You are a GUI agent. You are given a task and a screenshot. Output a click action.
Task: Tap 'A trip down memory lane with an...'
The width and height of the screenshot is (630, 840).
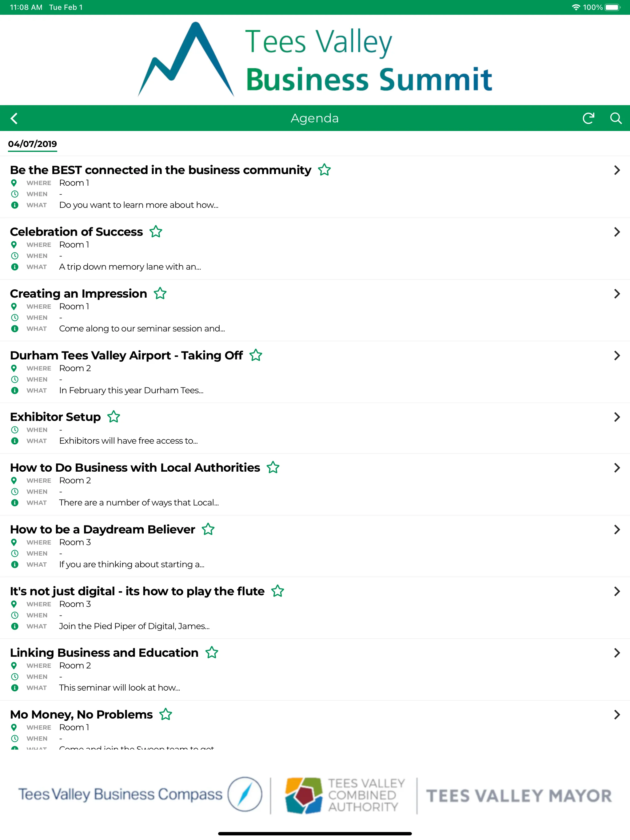130,267
